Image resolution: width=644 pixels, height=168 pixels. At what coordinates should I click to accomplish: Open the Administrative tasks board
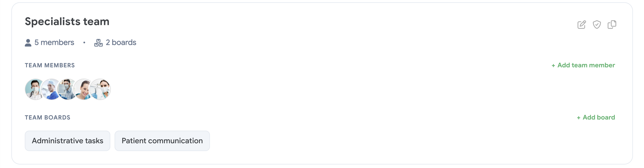pos(67,141)
